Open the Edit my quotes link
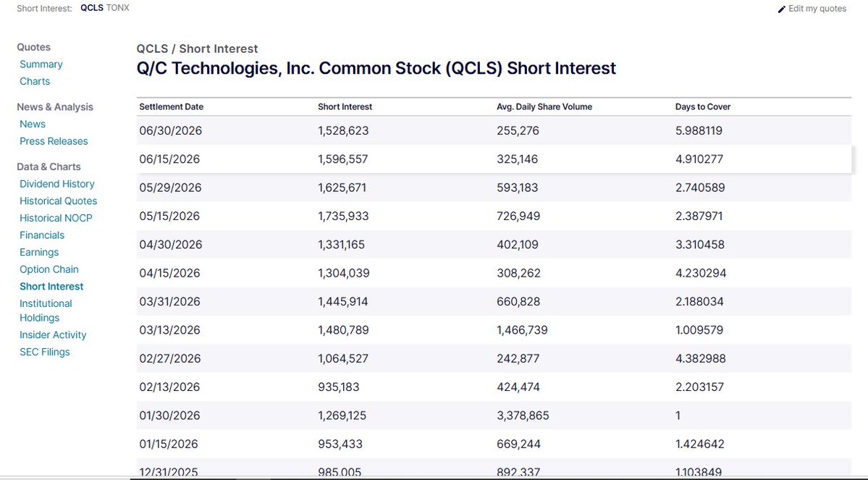Screen dimensions: 868x480 tap(817, 8)
